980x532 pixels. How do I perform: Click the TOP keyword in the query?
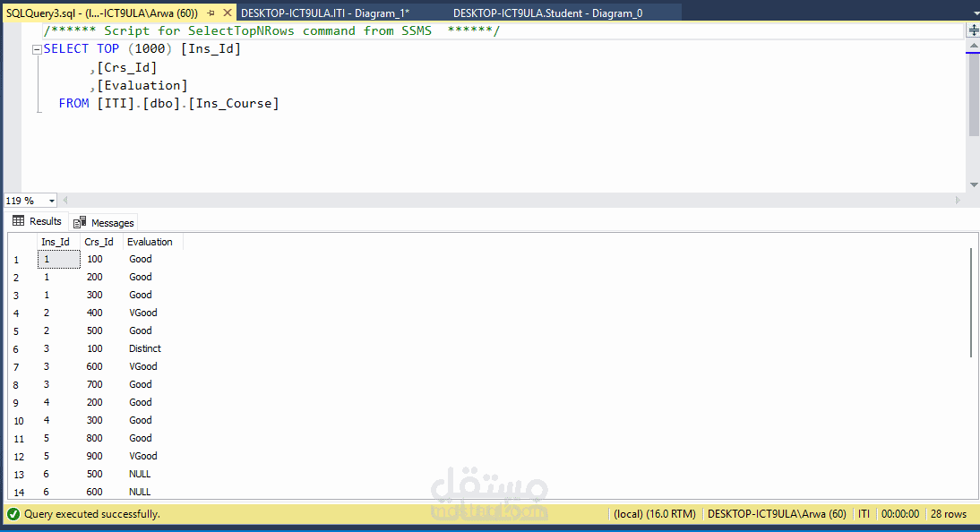(107, 48)
